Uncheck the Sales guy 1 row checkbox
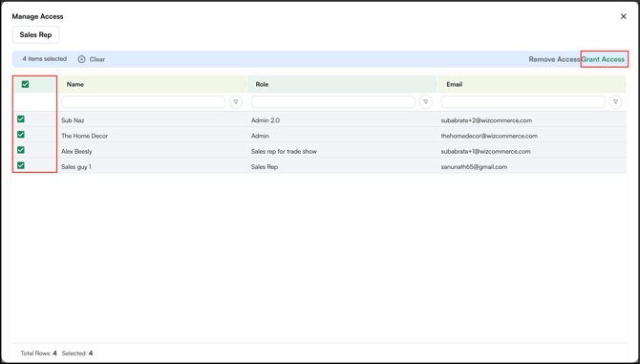The image size is (640, 364). pyautogui.click(x=21, y=165)
